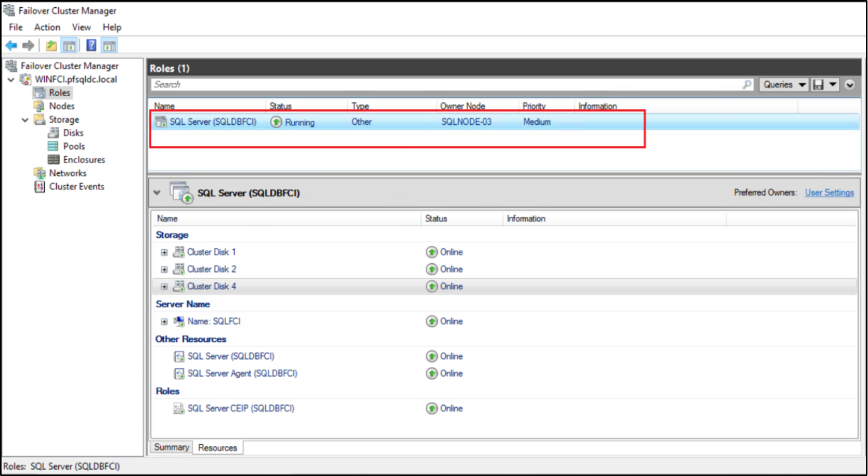
Task: Open the View menu
Action: (82, 27)
